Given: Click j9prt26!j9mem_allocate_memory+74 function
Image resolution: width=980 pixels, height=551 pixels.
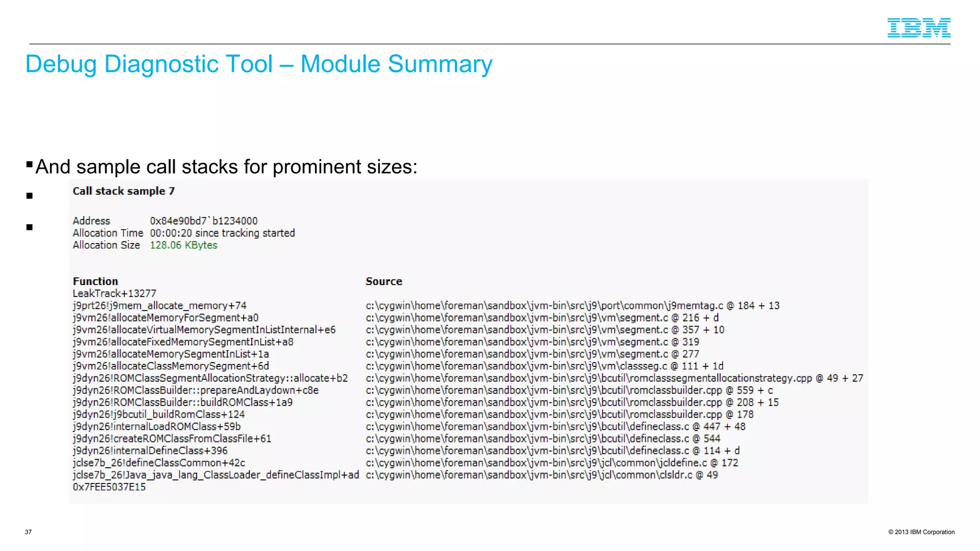Looking at the screenshot, I should [x=160, y=306].
